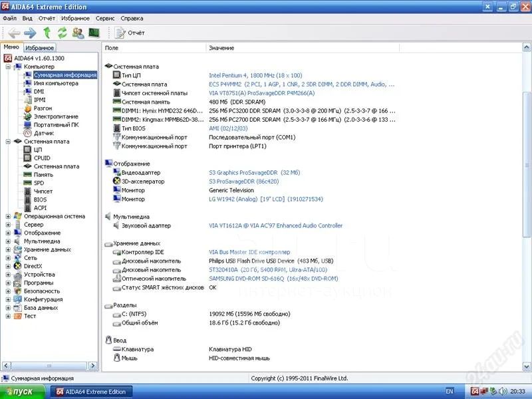Screen dimensions: 532x399
Task: Click the Портативный ПК laptop icon
Action: [x=28, y=125]
